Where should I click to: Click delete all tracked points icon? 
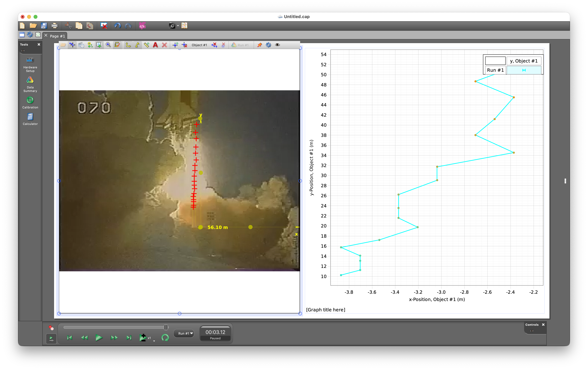pyautogui.click(x=214, y=45)
